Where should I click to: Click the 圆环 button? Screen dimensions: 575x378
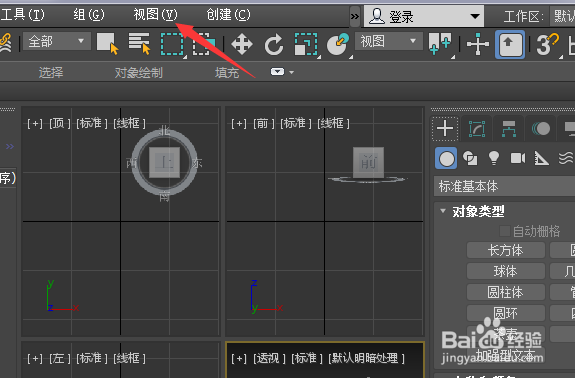(x=506, y=313)
